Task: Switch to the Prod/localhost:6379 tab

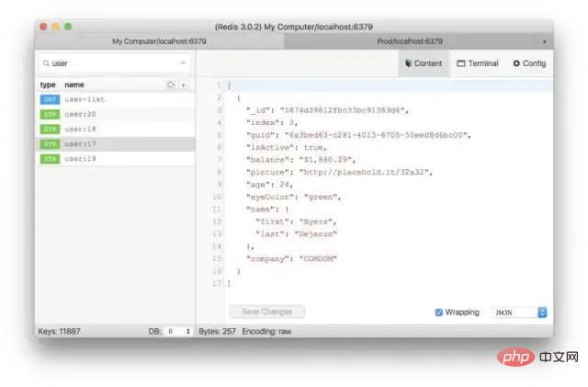Action: (410, 41)
